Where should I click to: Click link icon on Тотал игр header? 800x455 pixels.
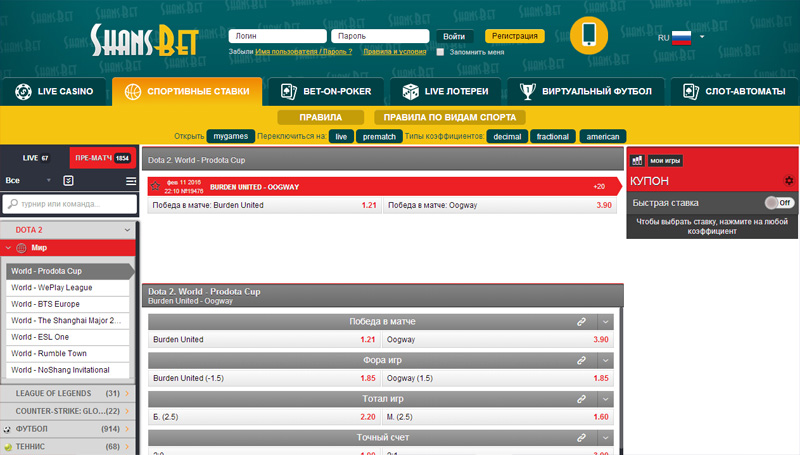581,399
